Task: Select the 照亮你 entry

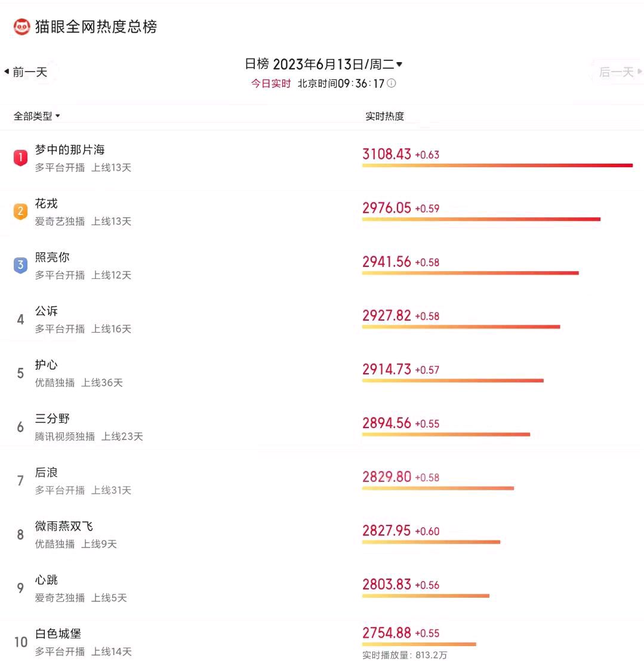Action: pos(53,257)
